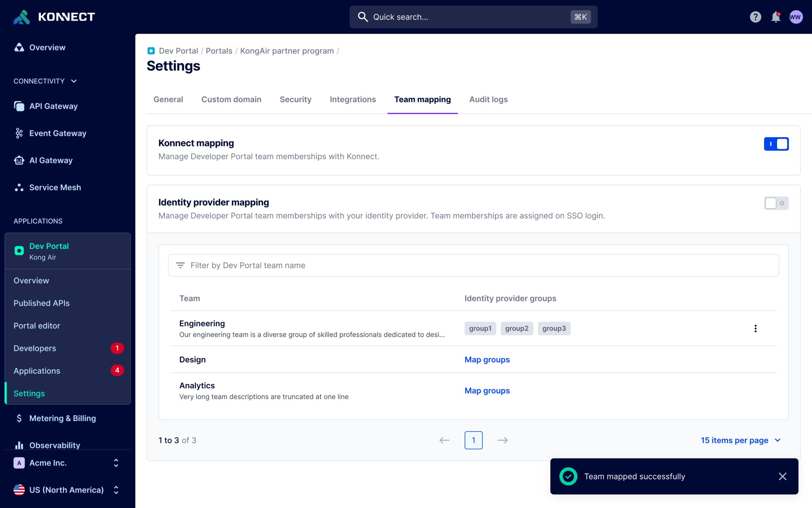
Task: Go to previous page arrow
Action: click(x=444, y=440)
